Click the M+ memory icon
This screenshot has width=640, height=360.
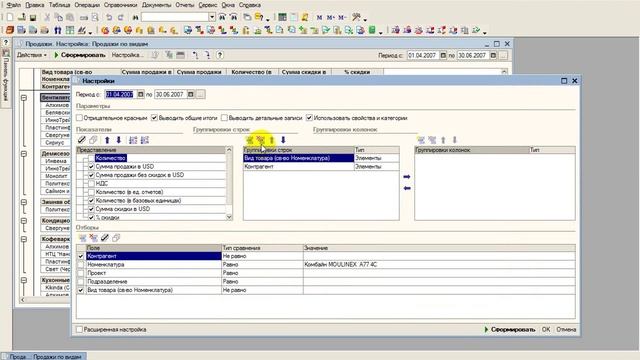tap(331, 17)
